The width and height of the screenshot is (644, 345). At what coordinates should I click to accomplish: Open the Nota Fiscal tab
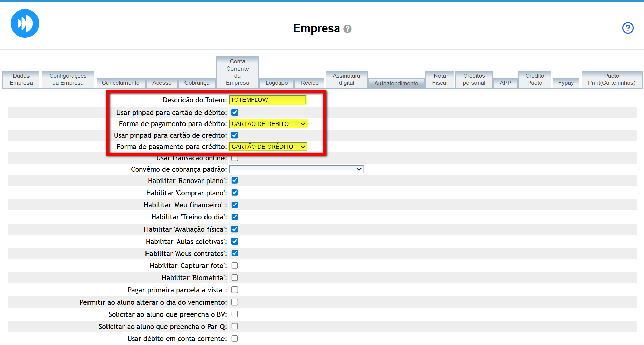pos(440,79)
